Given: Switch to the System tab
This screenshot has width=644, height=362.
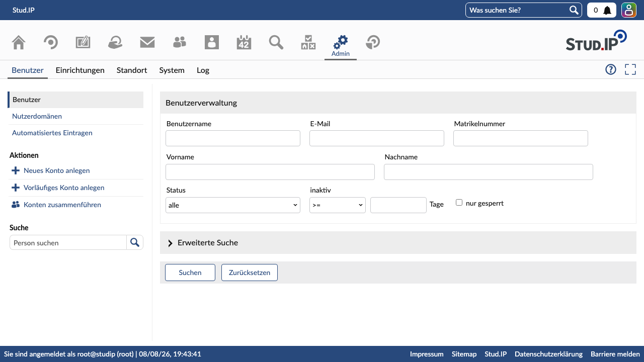Looking at the screenshot, I should click(172, 70).
